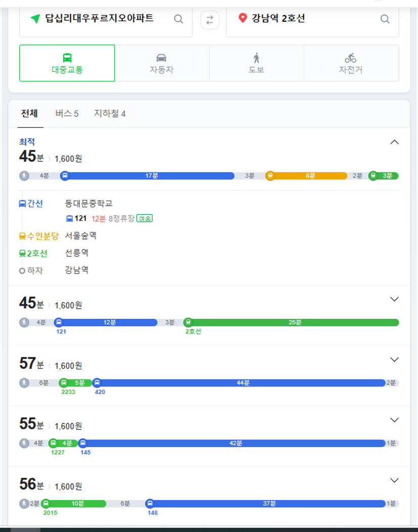Click the 동대문중학교 bus stop link
Screen dimensions: 418x532
click(x=88, y=204)
